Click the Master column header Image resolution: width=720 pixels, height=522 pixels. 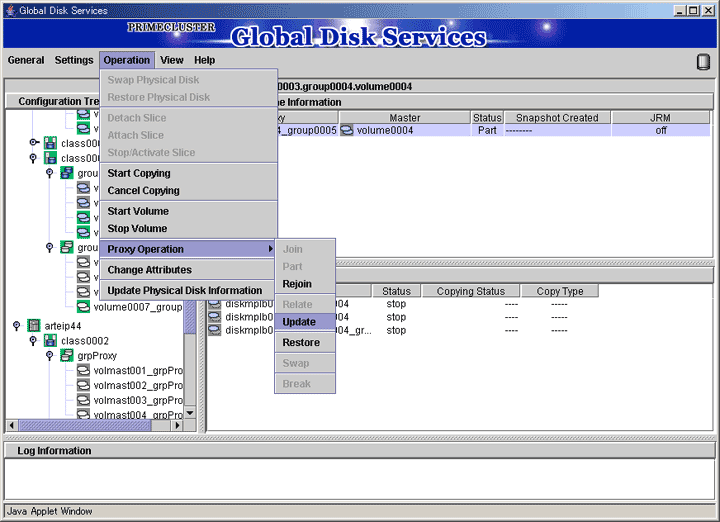click(x=405, y=118)
